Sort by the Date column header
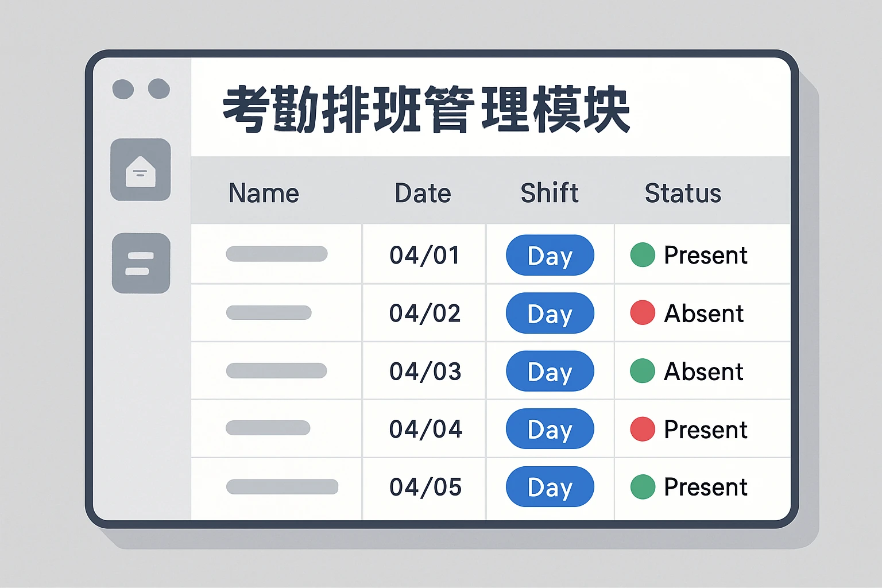 click(423, 193)
